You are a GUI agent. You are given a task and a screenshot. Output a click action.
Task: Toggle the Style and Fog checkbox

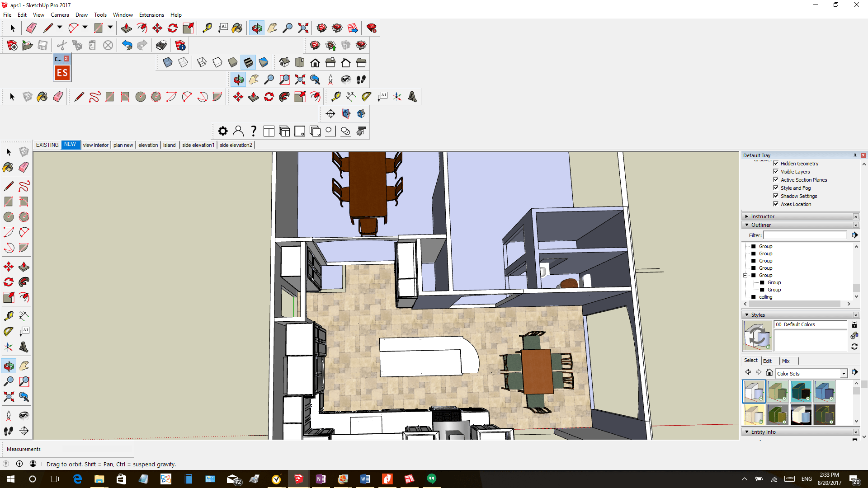776,188
